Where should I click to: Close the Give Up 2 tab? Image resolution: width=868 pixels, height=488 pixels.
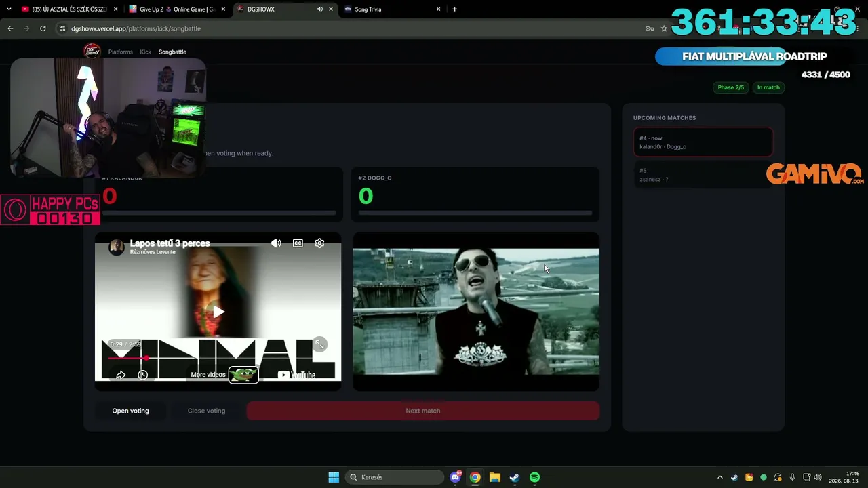223,9
